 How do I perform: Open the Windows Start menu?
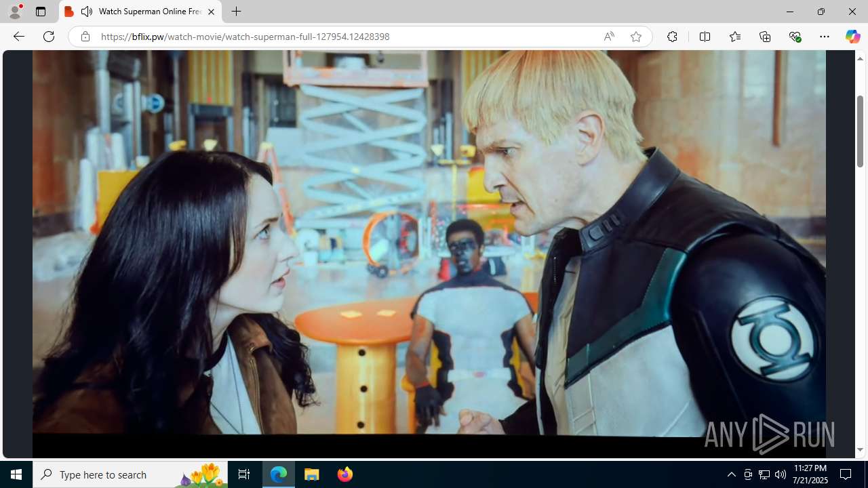pos(16,474)
